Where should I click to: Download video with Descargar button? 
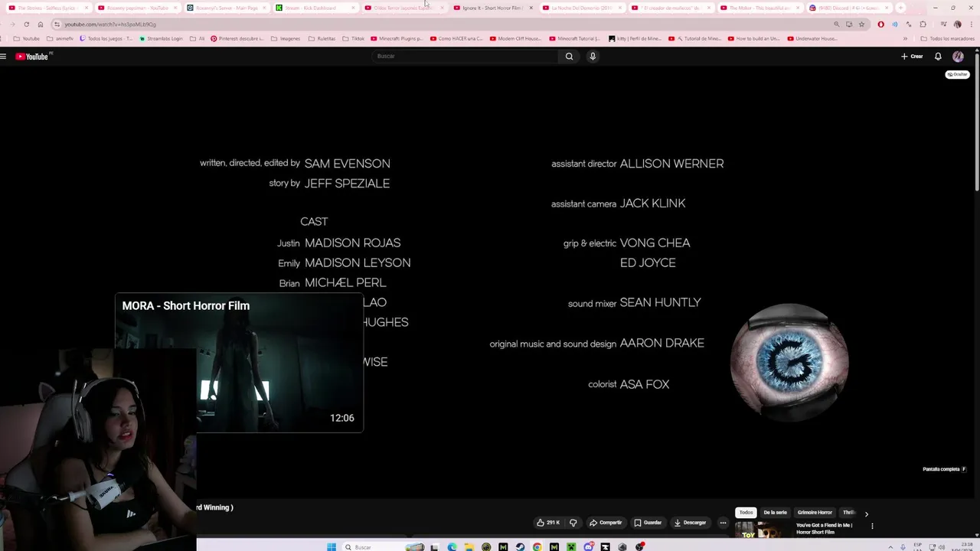coord(690,523)
